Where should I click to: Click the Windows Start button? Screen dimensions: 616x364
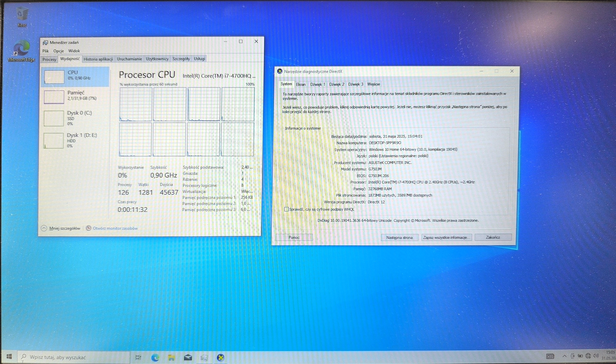click(x=9, y=357)
